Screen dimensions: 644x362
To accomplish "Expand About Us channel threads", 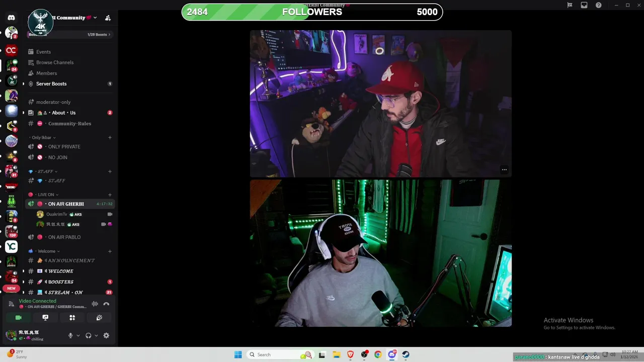I will click(23, 113).
